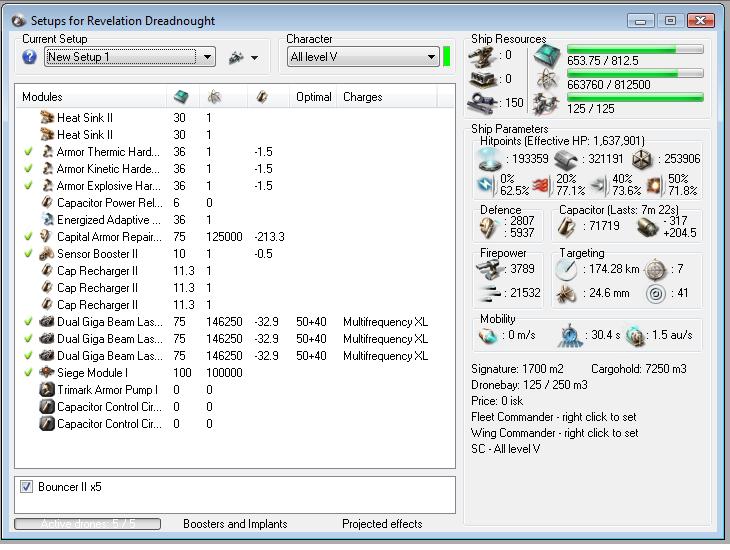Sort by the Charges column header
Viewport: 730px width, 550px height.
(x=362, y=97)
